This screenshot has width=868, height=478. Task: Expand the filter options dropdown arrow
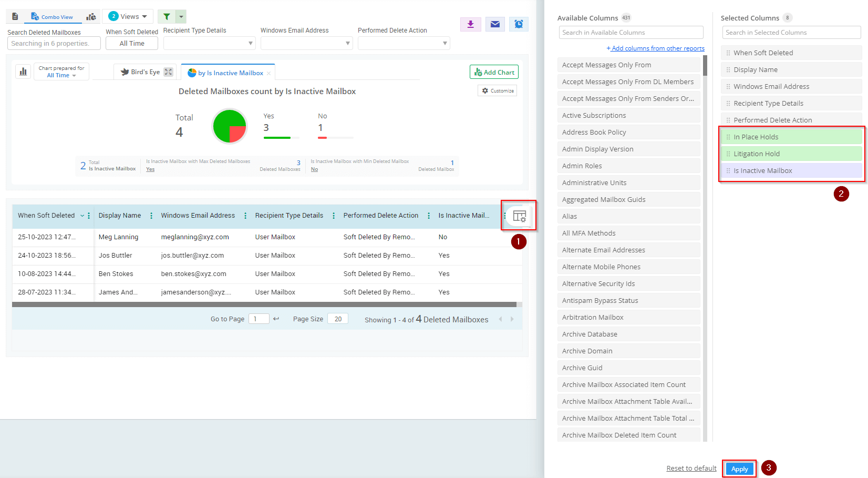pyautogui.click(x=181, y=17)
